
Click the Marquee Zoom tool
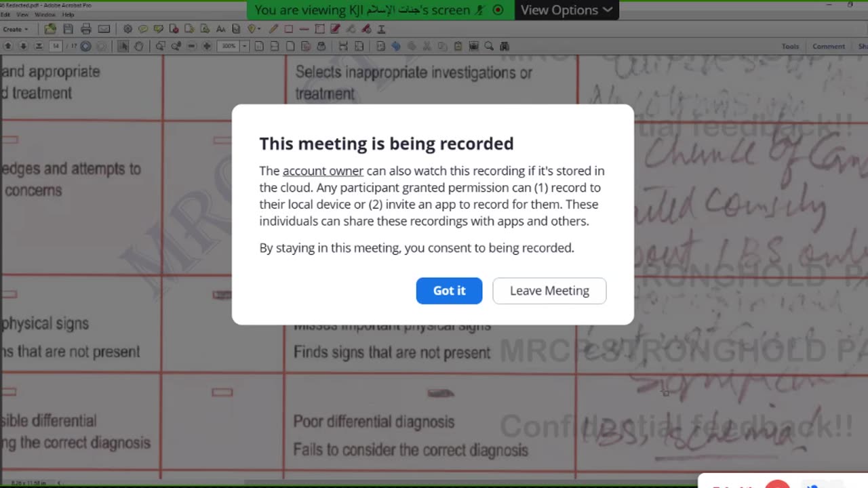pyautogui.click(x=160, y=46)
